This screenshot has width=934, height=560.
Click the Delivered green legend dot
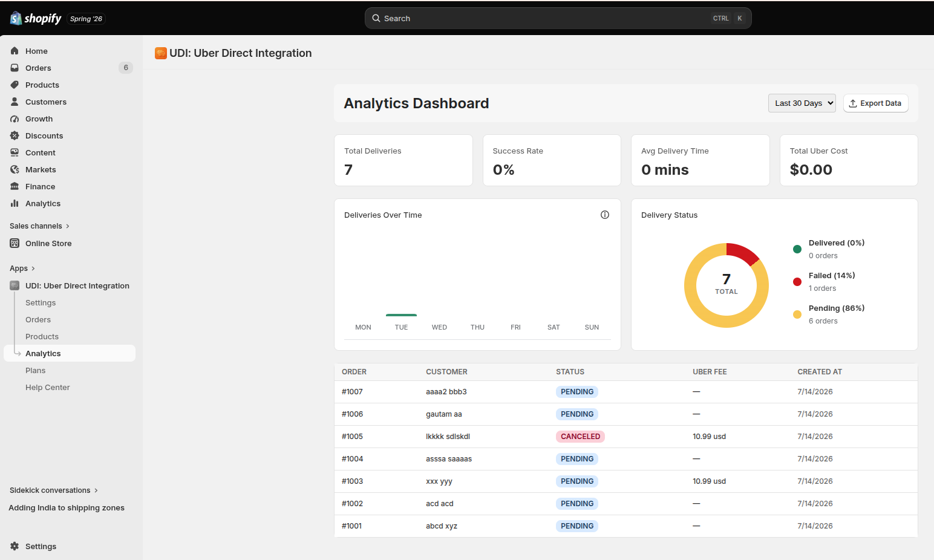tap(797, 249)
